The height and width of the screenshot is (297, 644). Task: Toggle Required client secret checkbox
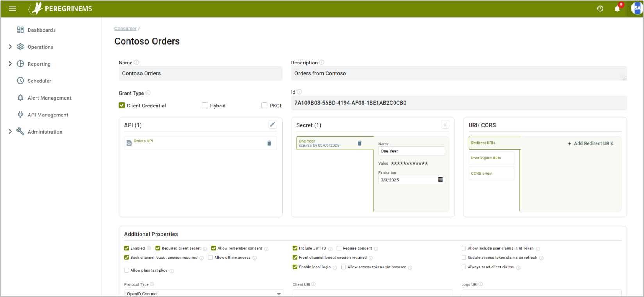pos(158,248)
